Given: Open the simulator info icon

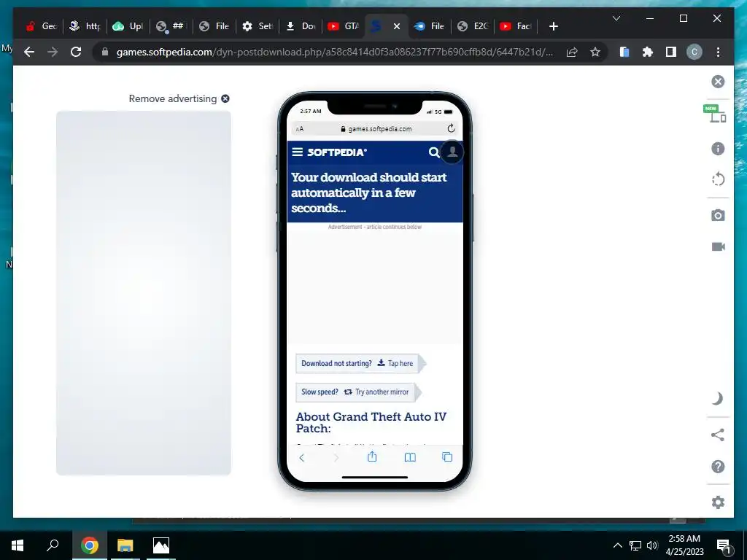Looking at the screenshot, I should 718,149.
